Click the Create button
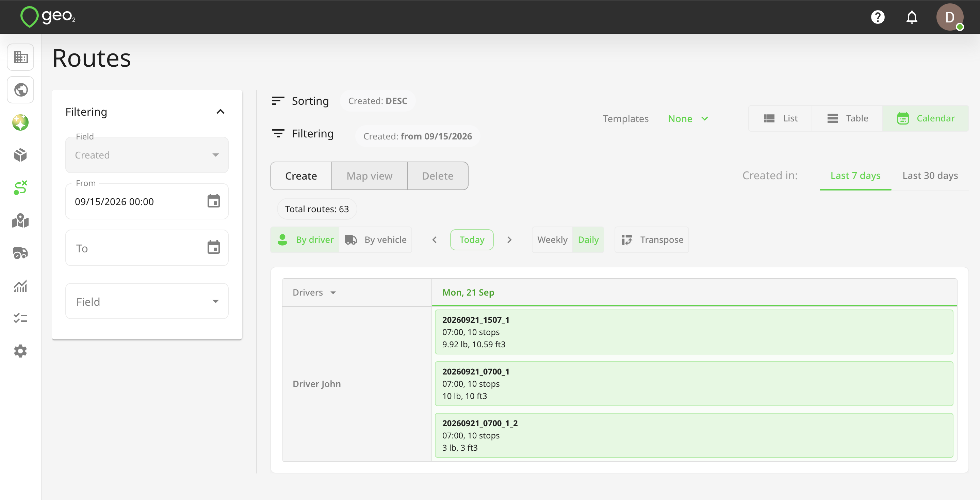Viewport: 980px width, 500px height. 301,176
